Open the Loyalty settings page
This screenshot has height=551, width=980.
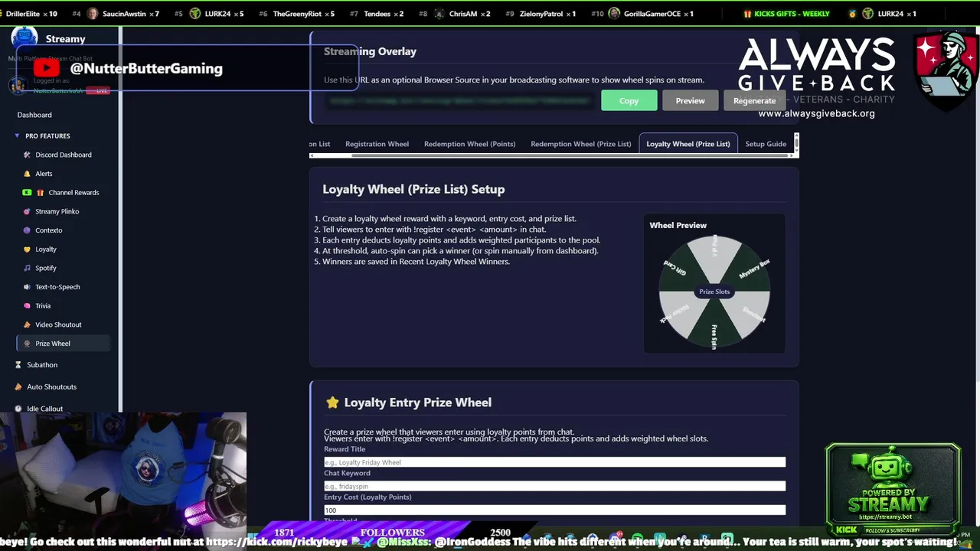coord(46,249)
